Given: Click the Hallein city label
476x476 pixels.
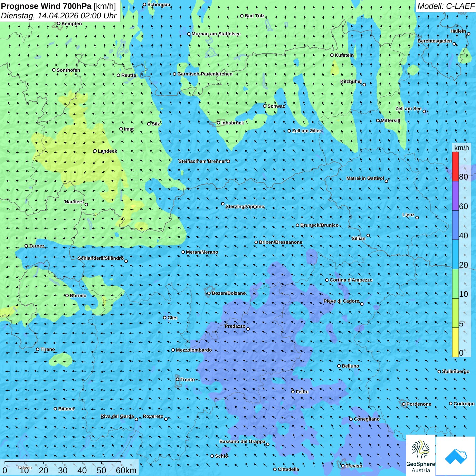Looking at the screenshot, I should pos(458,31).
